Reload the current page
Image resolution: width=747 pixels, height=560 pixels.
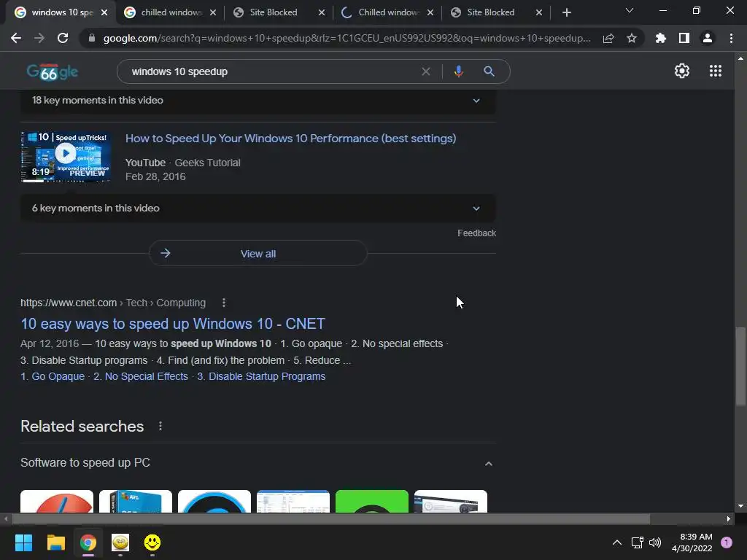[63, 38]
